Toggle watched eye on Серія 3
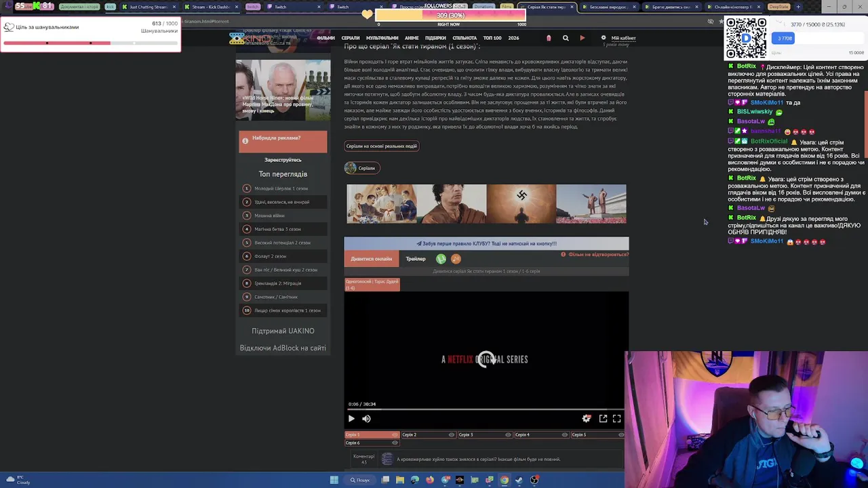868x488 pixels. [508, 435]
